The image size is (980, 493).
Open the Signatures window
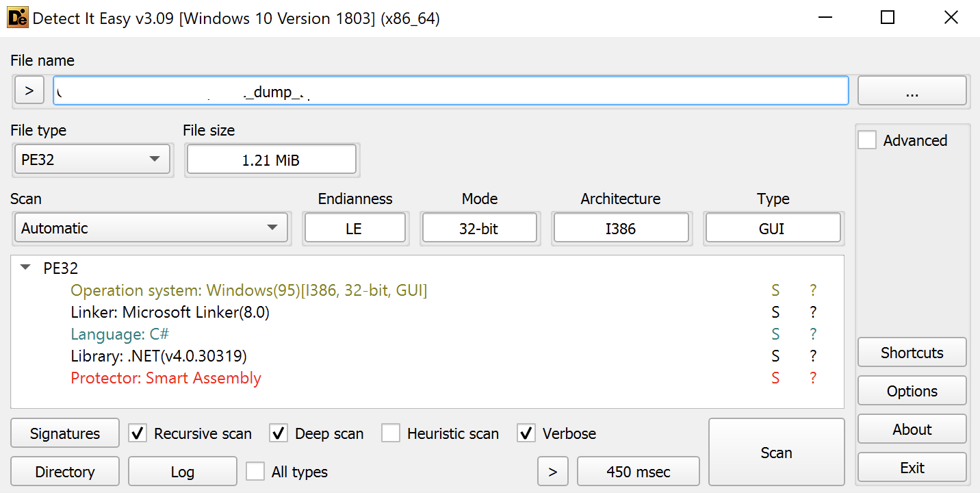pyautogui.click(x=64, y=433)
